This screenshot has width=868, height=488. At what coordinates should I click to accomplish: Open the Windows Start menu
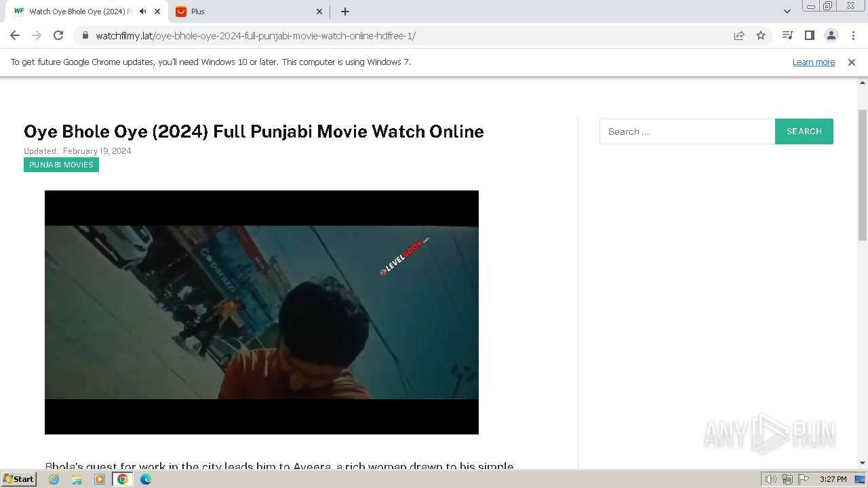coord(18,479)
